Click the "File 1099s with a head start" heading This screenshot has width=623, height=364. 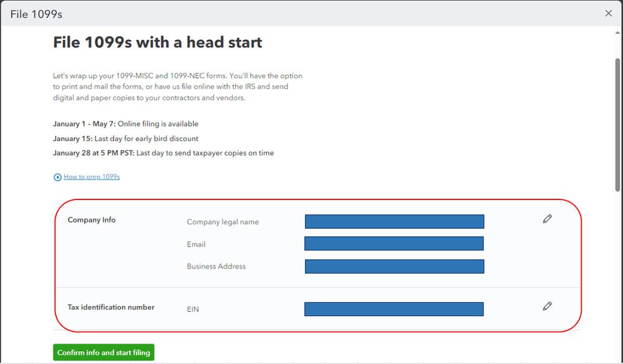[158, 42]
